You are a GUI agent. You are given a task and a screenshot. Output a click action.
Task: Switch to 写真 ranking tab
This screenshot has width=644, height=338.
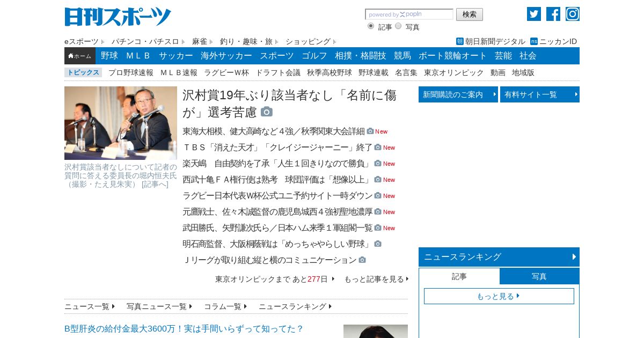pyautogui.click(x=539, y=276)
